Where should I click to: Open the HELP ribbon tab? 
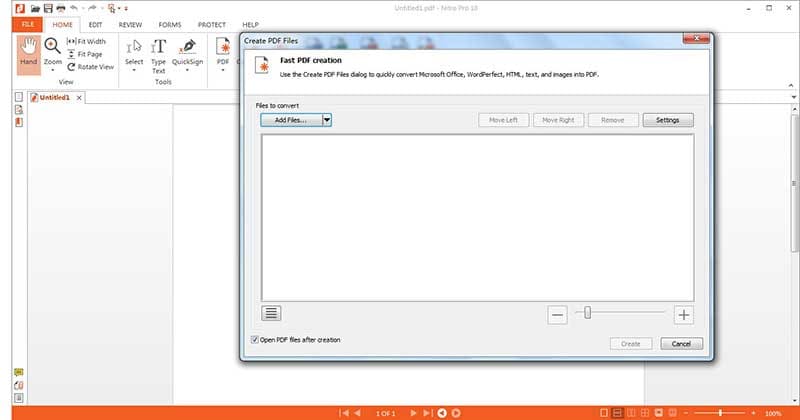250,24
